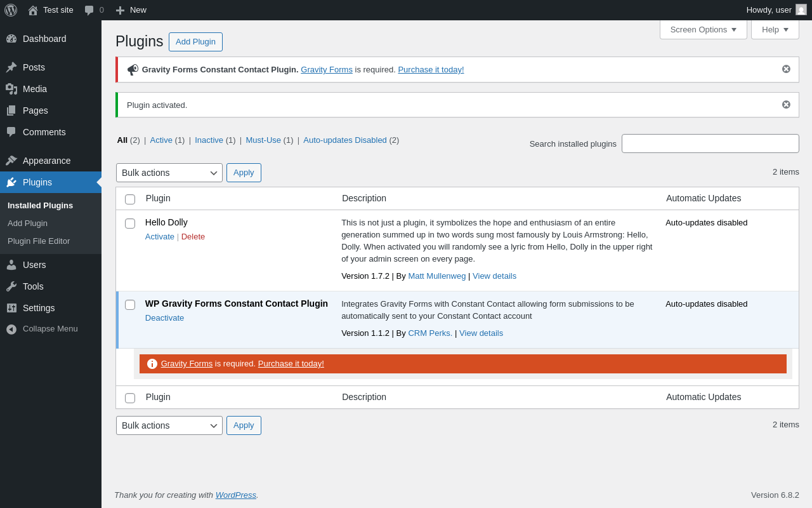Filter plugins by Inactive

point(209,140)
